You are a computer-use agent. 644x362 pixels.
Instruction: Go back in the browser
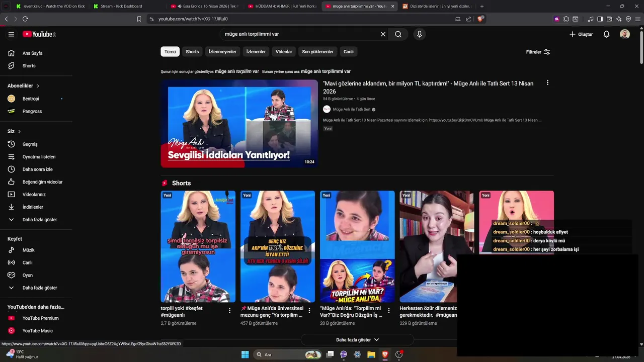tap(6, 19)
